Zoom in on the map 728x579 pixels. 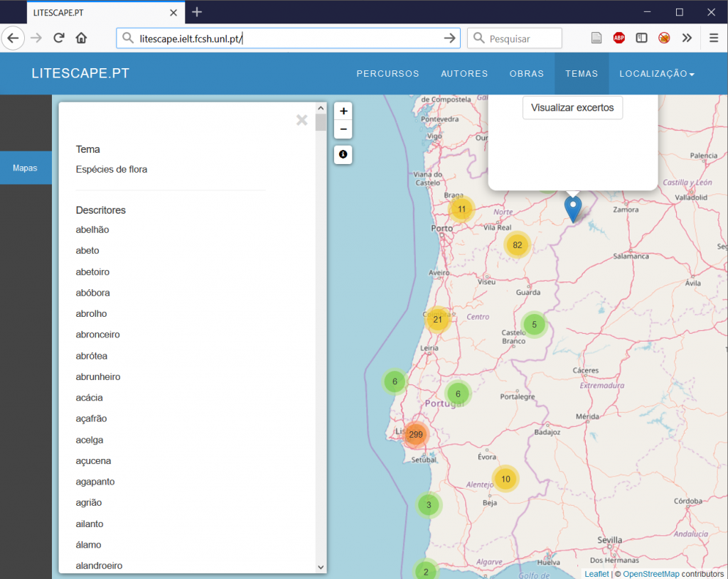(343, 112)
